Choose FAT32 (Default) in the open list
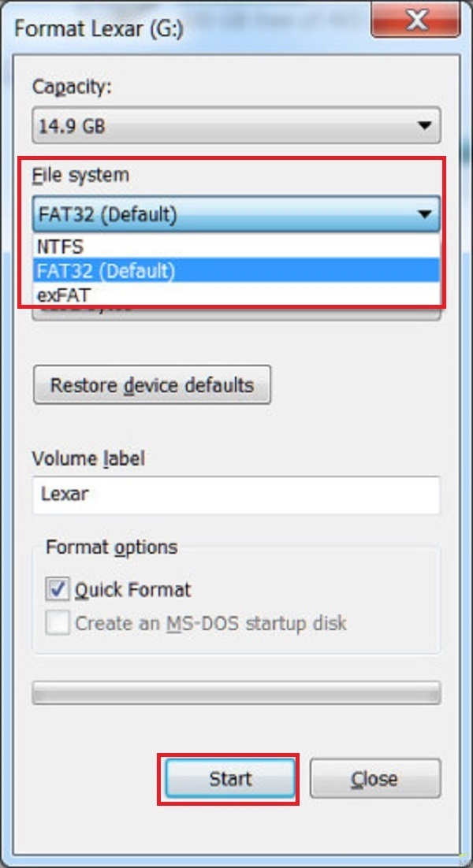The height and width of the screenshot is (868, 473). (236, 270)
